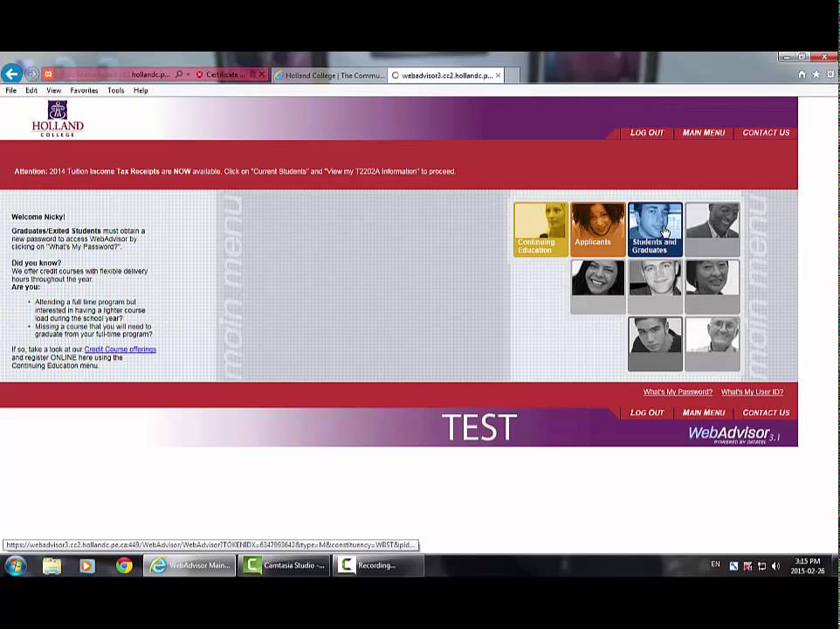Click the browser Forward arrow button
Viewport: 840px width, 629px height.
(x=31, y=74)
